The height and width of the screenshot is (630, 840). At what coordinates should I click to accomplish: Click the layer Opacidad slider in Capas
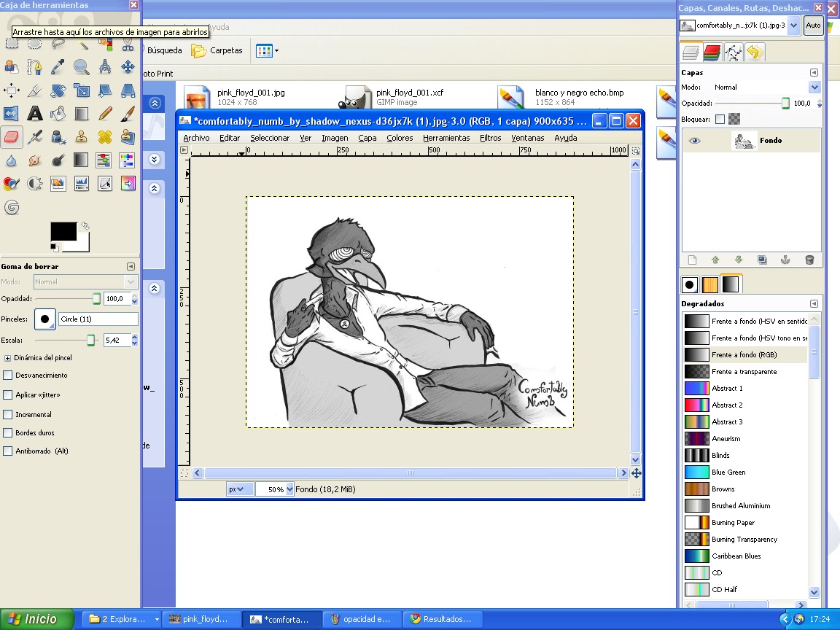752,103
